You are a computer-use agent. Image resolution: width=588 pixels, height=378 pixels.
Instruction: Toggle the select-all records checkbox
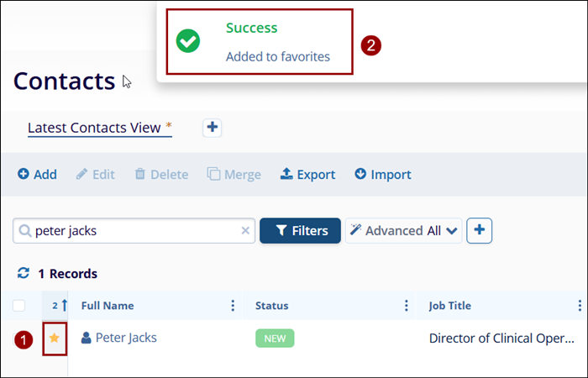[x=19, y=306]
